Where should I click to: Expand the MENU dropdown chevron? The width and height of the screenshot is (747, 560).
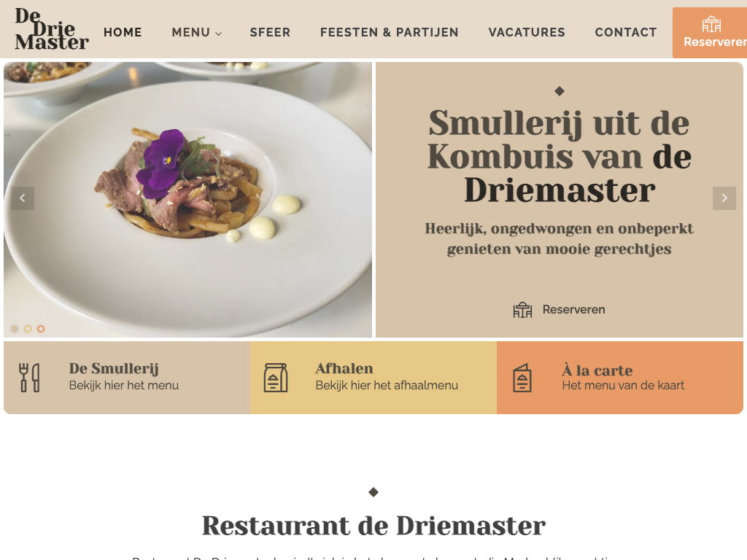pos(219,34)
